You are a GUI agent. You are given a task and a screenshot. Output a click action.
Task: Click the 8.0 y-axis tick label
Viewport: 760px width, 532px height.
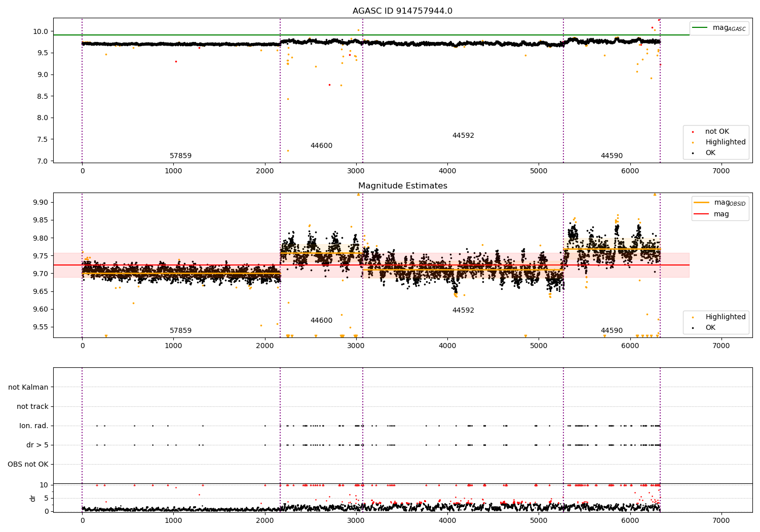pos(43,118)
